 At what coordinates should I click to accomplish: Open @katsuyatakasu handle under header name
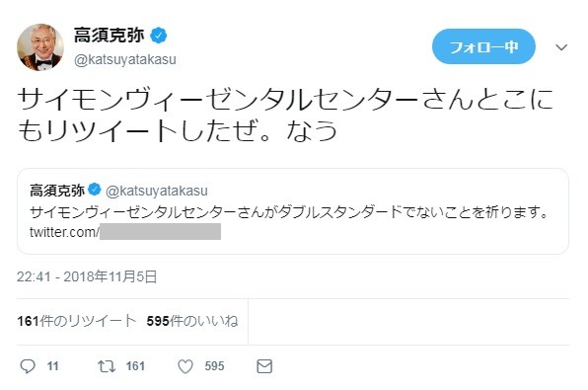[x=125, y=59]
